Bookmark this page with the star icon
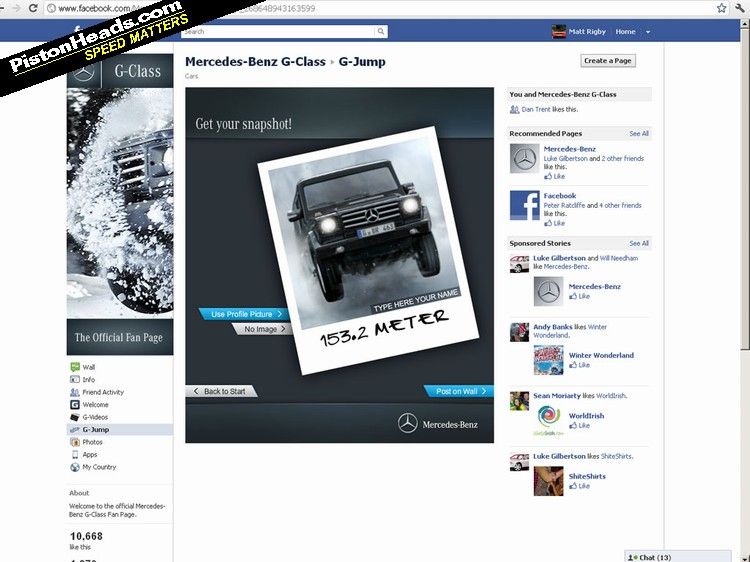The image size is (750, 562). pos(721,8)
